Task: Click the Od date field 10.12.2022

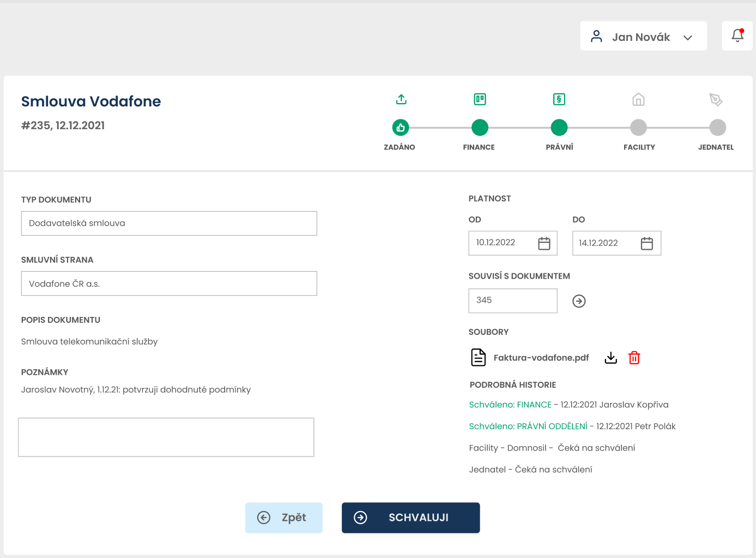Action: click(513, 243)
